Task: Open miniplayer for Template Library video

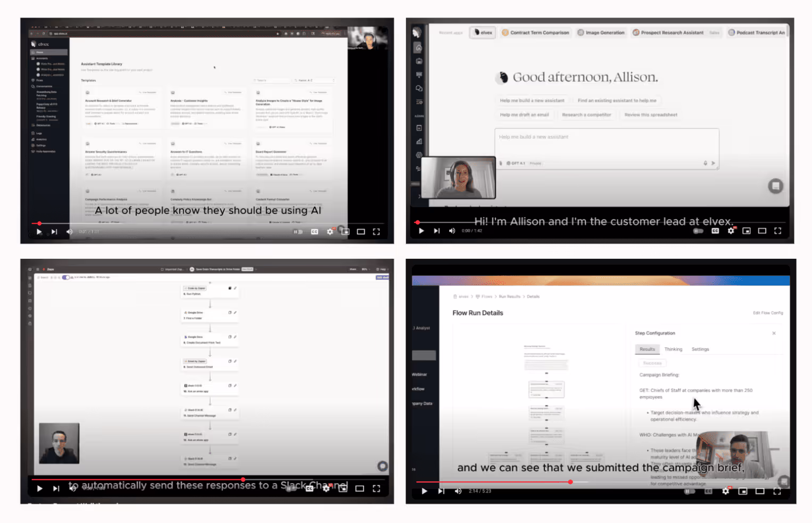Action: [x=345, y=232]
